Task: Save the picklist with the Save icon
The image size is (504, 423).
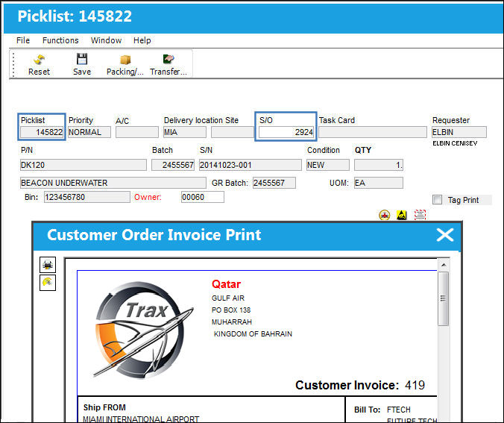Action: [x=82, y=59]
